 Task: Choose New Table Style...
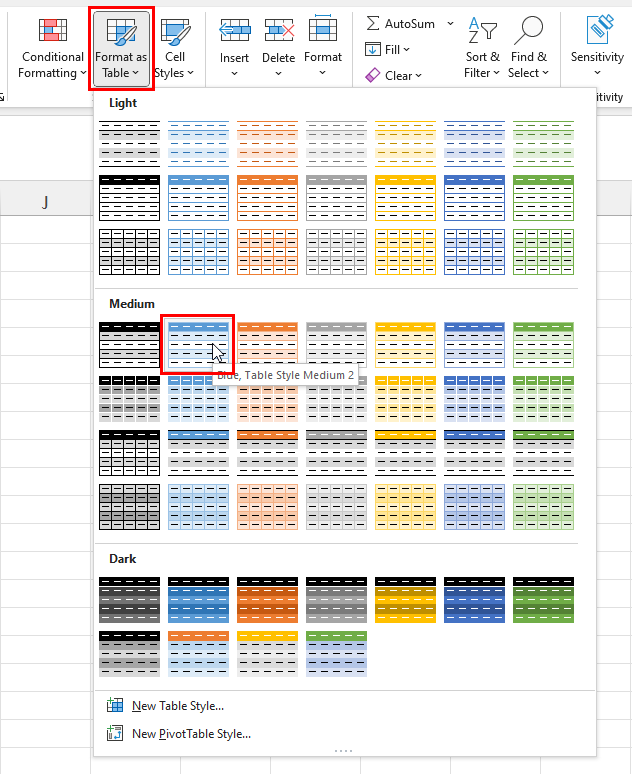(x=165, y=705)
